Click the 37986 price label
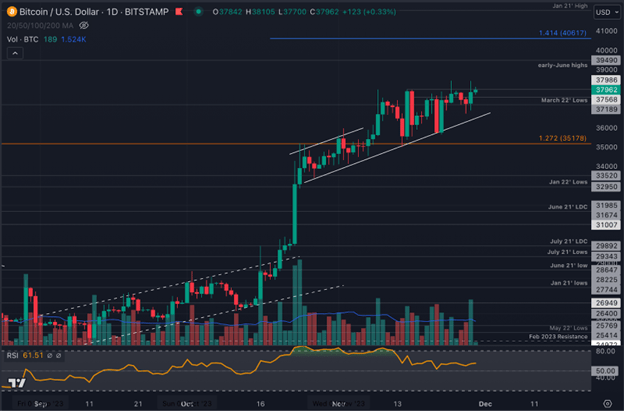Image resolution: width=624 pixels, height=411 pixels. [x=606, y=80]
